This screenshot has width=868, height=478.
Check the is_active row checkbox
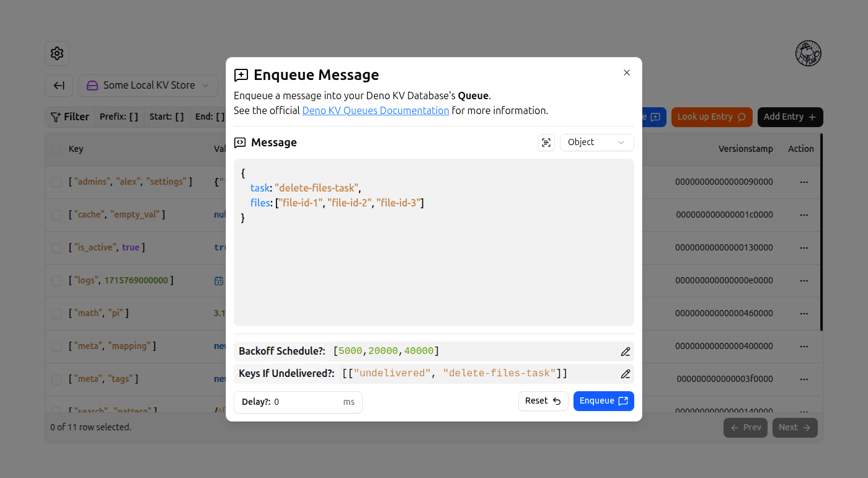point(56,247)
